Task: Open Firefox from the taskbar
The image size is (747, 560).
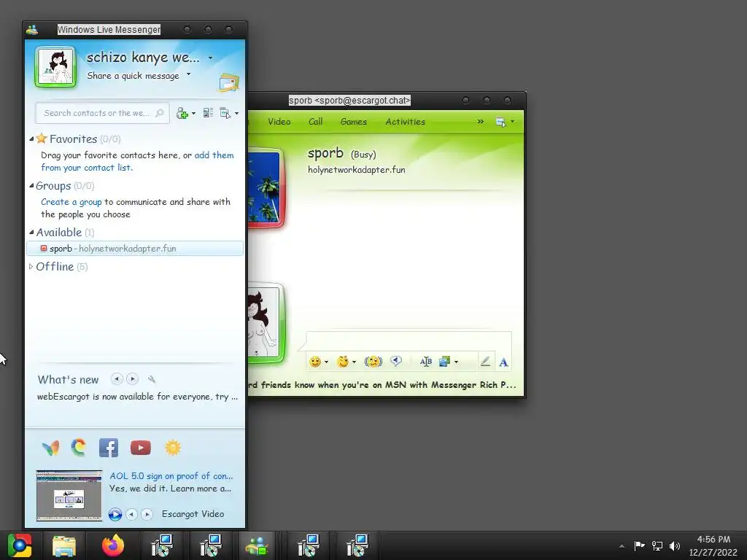Action: tap(113, 545)
